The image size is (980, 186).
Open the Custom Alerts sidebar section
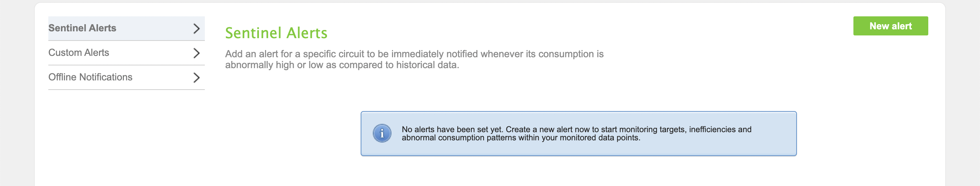tap(126, 53)
